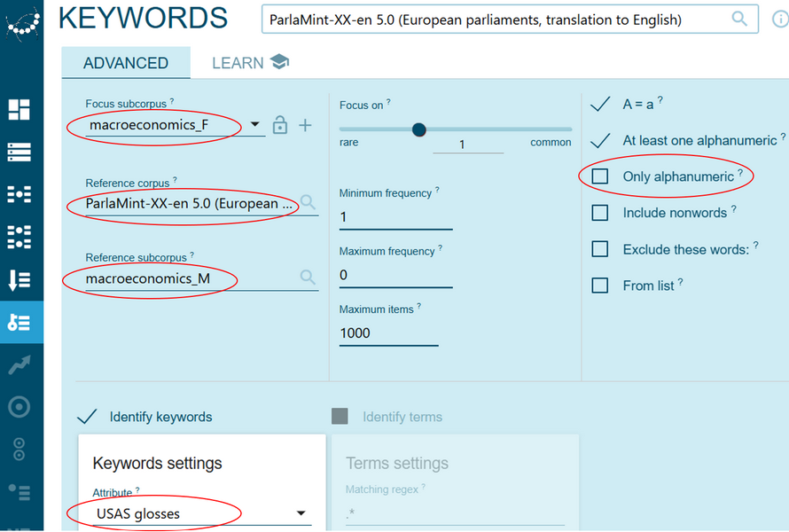Image resolution: width=789 pixels, height=532 pixels.
Task: Click the lock icon beside Focus subcorpus
Action: [x=279, y=125]
